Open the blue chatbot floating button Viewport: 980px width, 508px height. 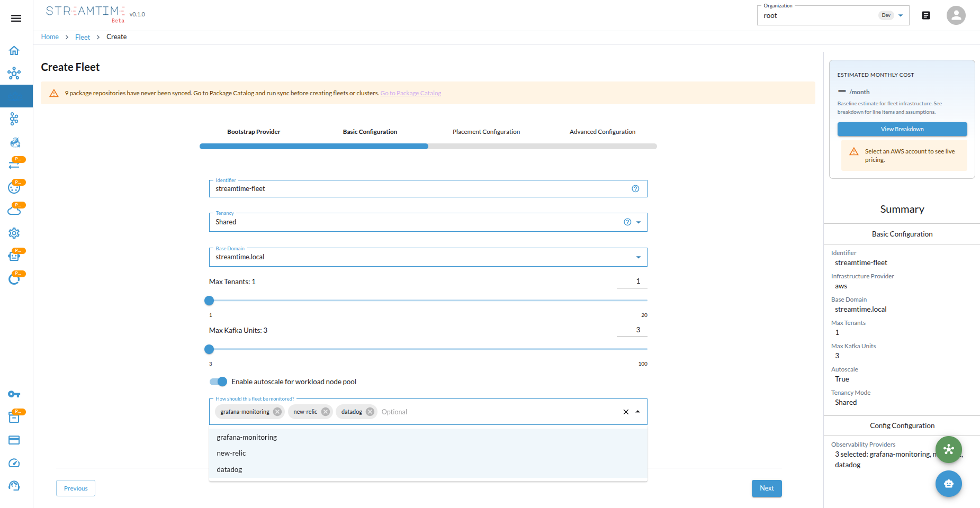click(949, 484)
